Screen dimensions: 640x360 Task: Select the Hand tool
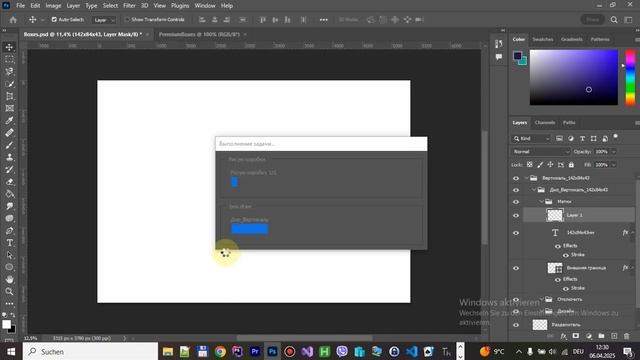[9, 280]
